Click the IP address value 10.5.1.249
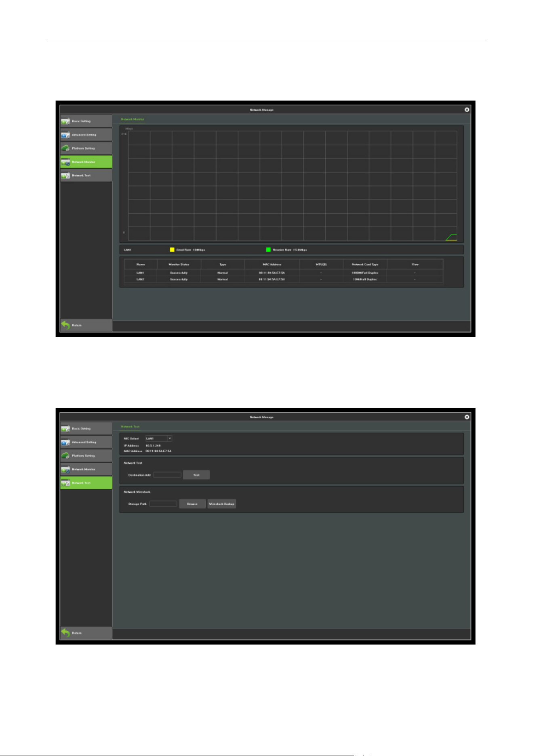Viewport: 535px width, 756px height. [153, 446]
